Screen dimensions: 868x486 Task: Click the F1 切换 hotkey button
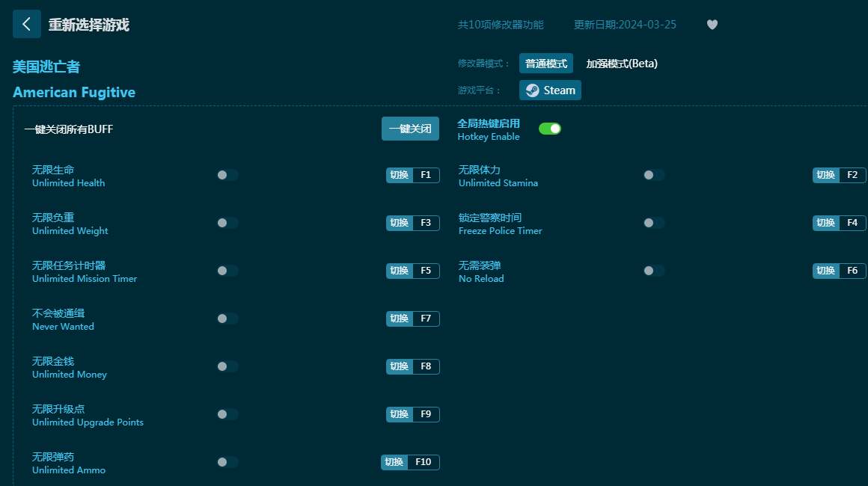coord(413,175)
